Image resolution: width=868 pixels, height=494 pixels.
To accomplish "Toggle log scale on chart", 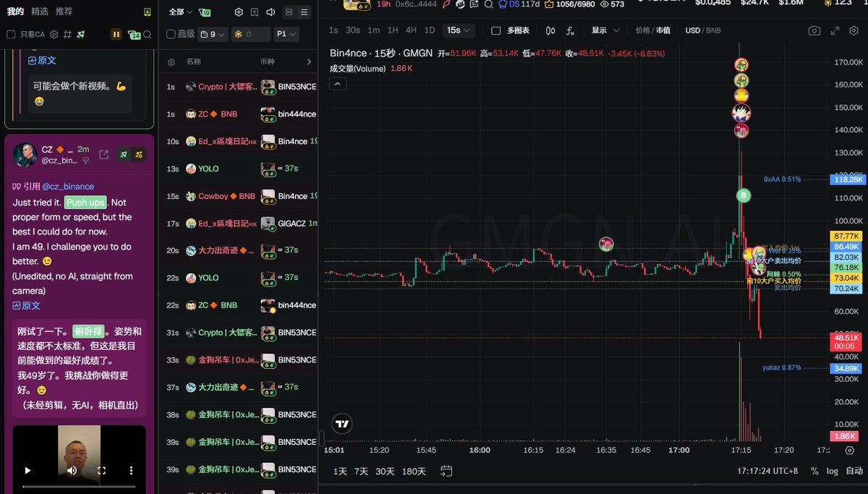I will (833, 471).
